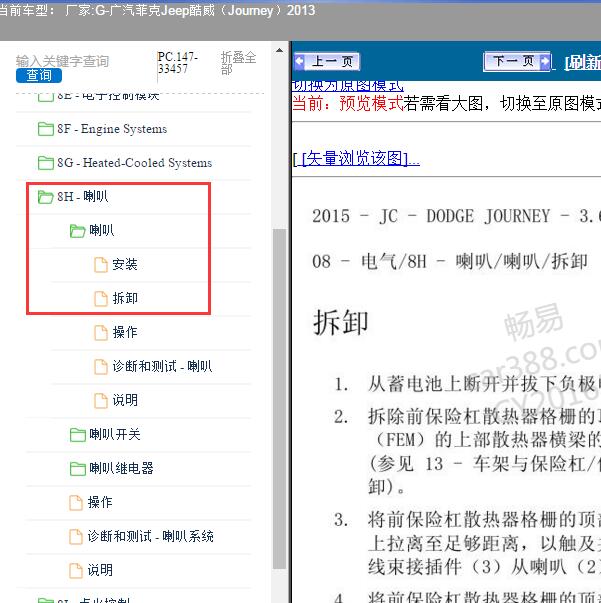Expand the 喇叭开关 folder

115,434
